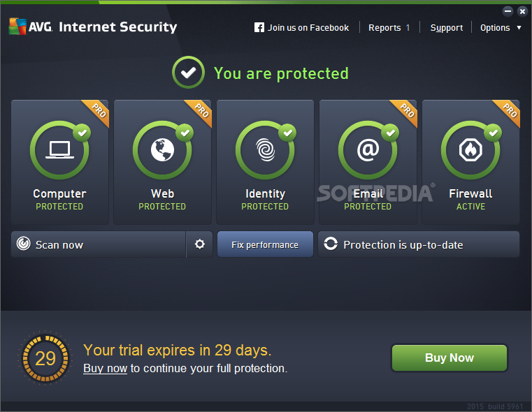Open the Reports menu
Image resolution: width=532 pixels, height=412 pixels.
click(x=389, y=28)
